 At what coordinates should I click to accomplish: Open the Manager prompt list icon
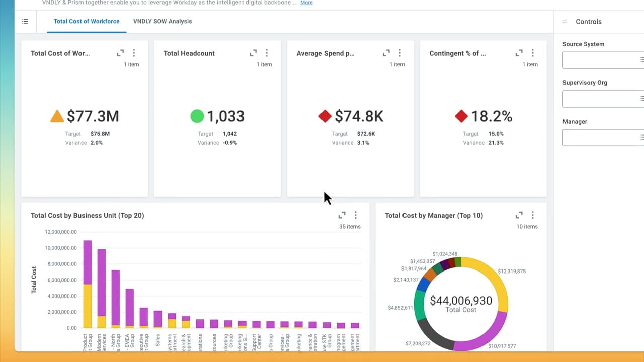(x=641, y=137)
